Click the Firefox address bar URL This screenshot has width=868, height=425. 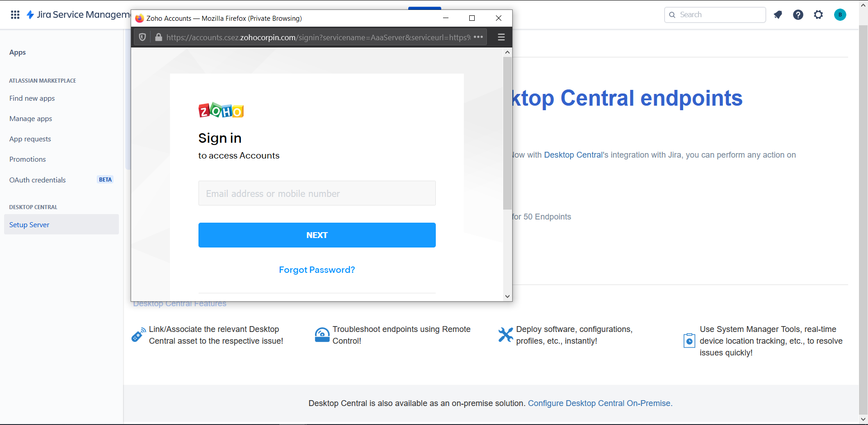[318, 37]
